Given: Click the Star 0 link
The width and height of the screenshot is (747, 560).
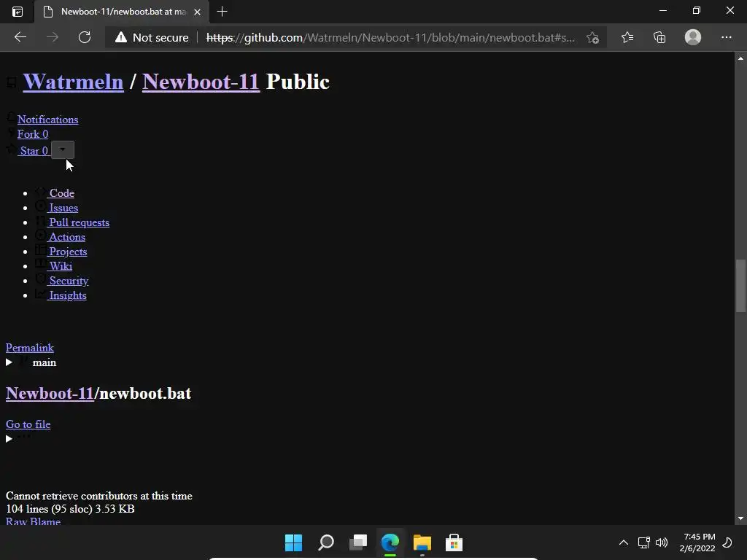Looking at the screenshot, I should pos(34,151).
